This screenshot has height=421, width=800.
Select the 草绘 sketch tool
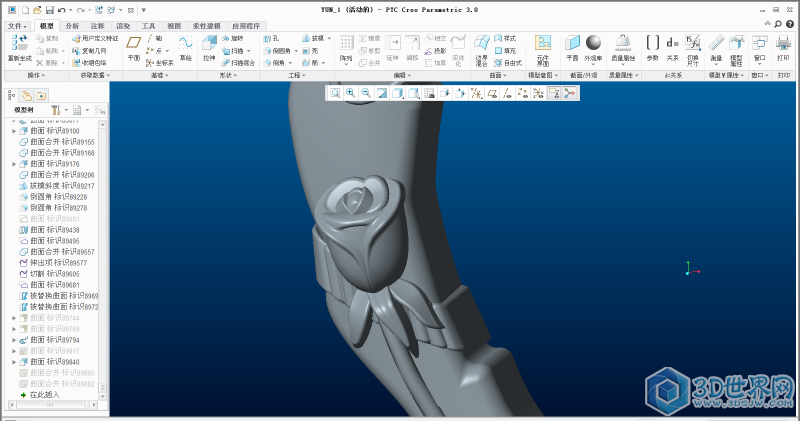(186, 49)
